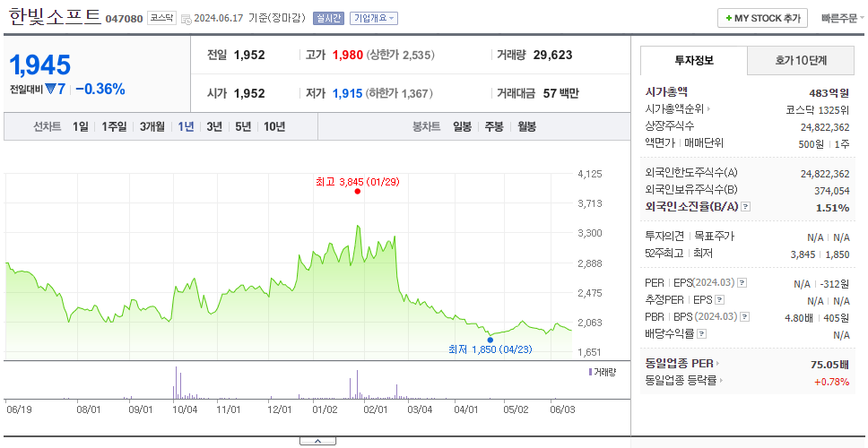Click the 실시간 button

(x=327, y=18)
